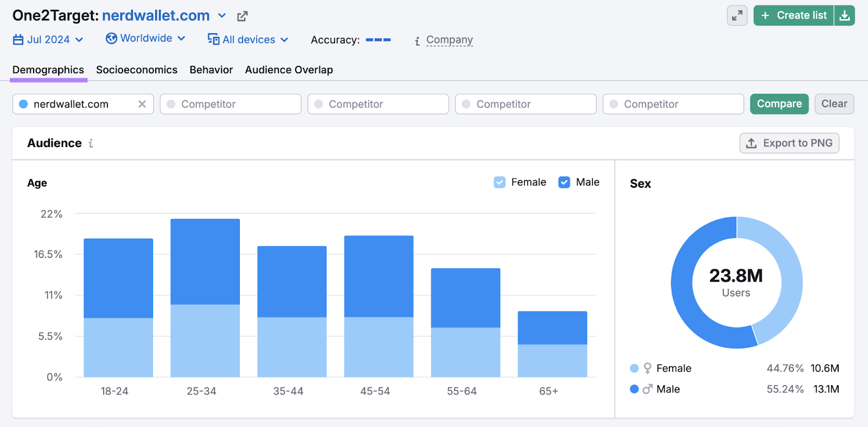Click the Clear button
Viewport: 868px width, 427px height.
[x=834, y=104]
